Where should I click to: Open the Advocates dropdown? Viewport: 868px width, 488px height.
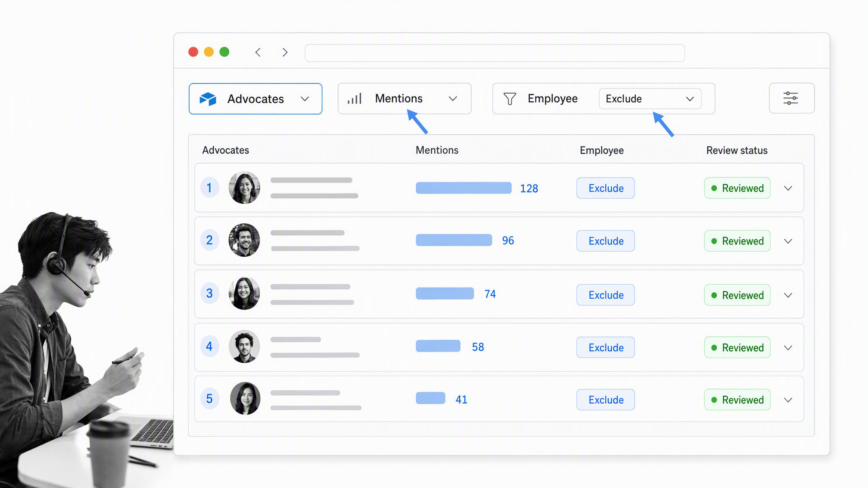256,99
